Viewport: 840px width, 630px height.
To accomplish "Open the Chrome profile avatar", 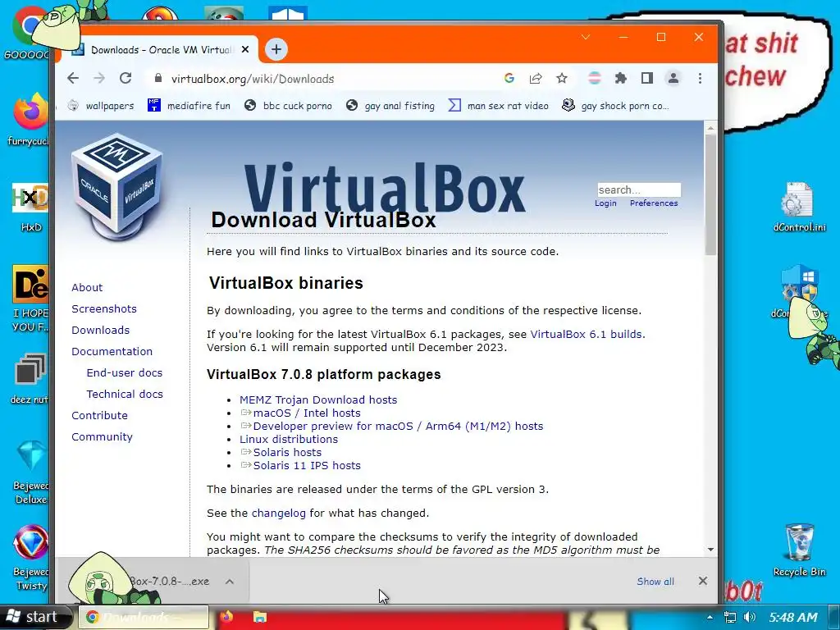I will (673, 78).
